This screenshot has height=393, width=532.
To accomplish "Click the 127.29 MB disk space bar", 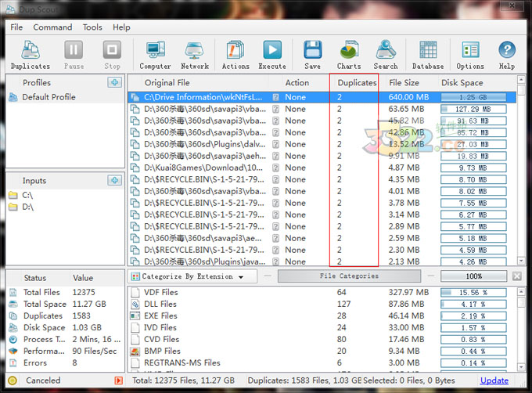I will (x=473, y=110).
